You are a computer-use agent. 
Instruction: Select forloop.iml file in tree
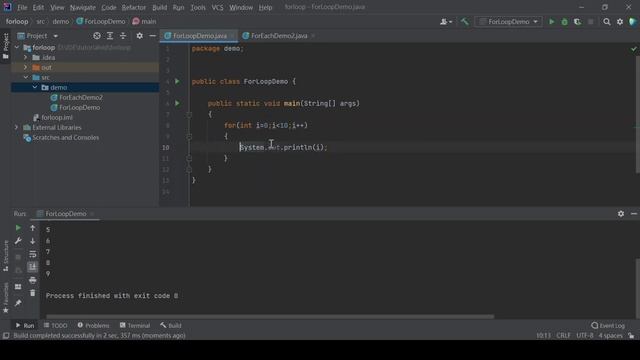point(57,118)
